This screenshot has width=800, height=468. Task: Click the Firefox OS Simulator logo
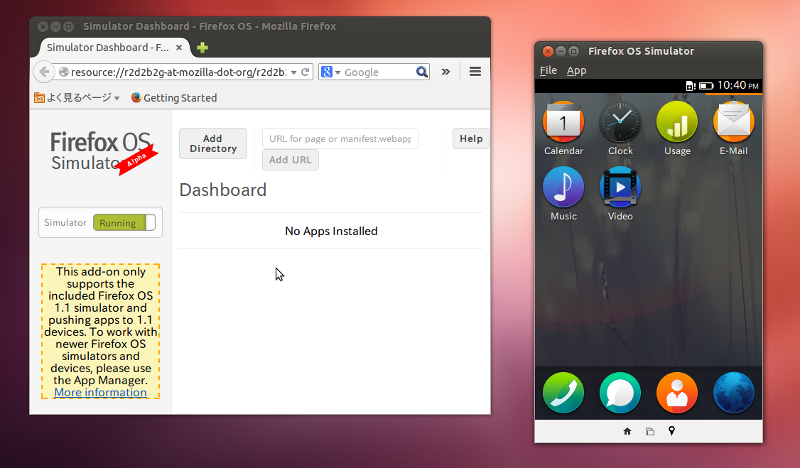click(104, 153)
